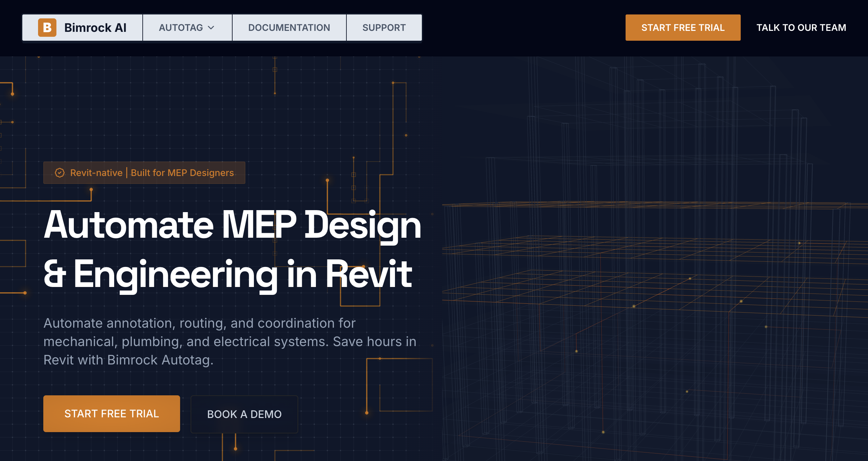Screen dimensions: 868x461
Task: Click the Revit-native badge text
Action: (x=96, y=173)
